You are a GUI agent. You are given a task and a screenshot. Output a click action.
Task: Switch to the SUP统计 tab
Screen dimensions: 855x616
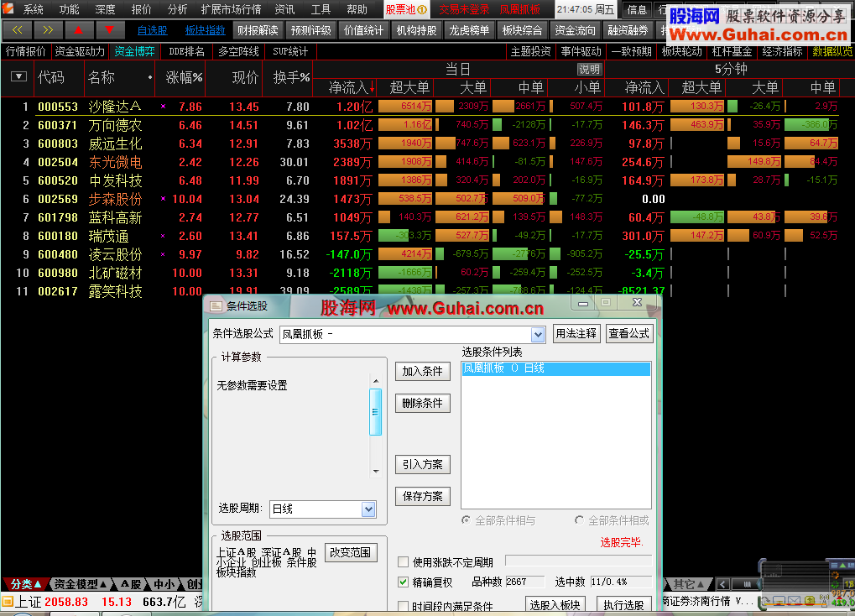[x=290, y=51]
